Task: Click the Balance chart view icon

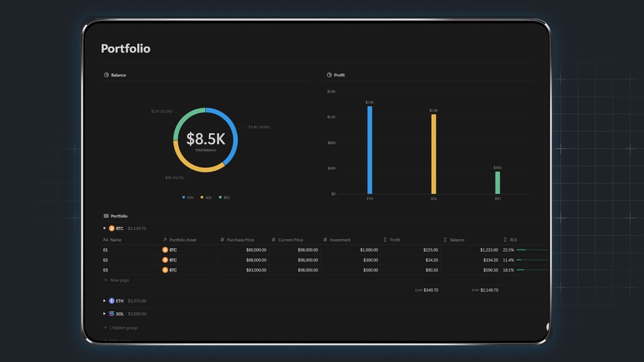Action: pyautogui.click(x=106, y=75)
